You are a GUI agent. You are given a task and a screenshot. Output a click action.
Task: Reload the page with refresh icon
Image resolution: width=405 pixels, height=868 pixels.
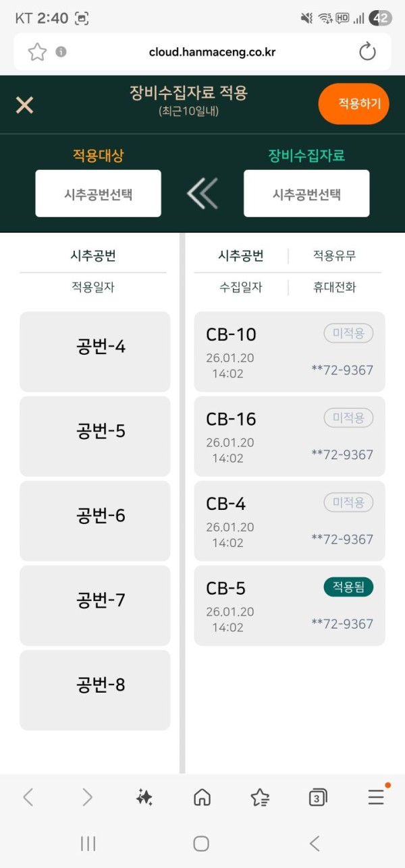point(367,52)
